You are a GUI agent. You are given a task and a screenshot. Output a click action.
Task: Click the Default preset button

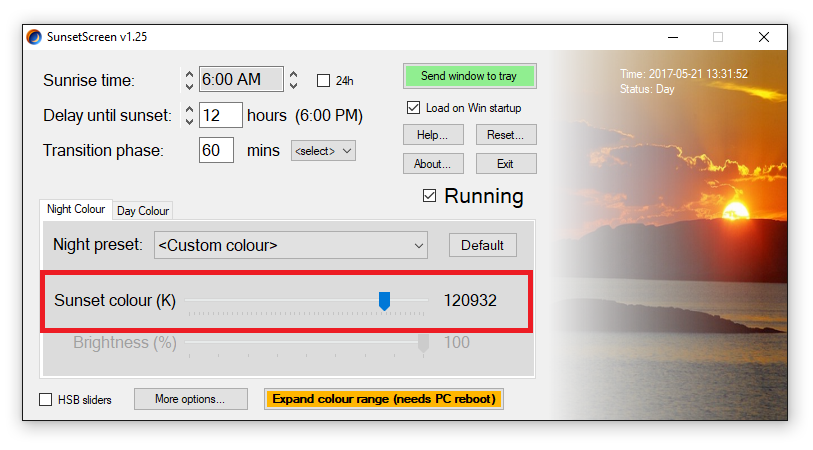pos(483,245)
